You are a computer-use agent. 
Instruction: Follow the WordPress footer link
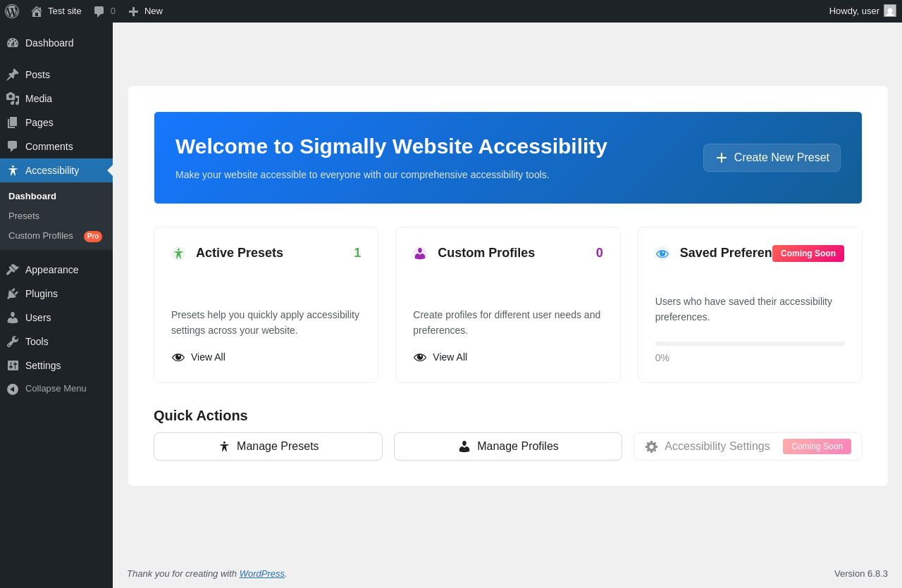click(x=262, y=573)
